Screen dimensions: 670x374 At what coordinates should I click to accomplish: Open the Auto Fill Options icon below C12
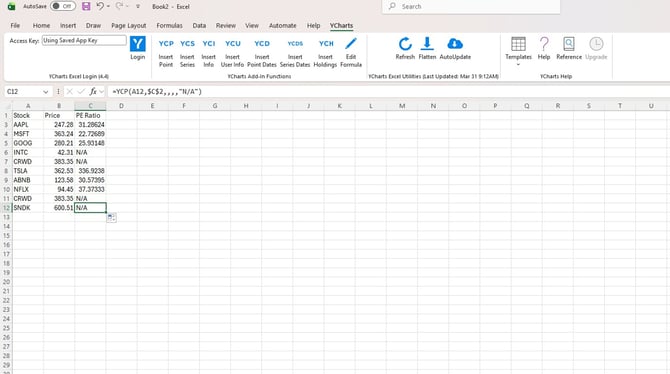[111, 218]
